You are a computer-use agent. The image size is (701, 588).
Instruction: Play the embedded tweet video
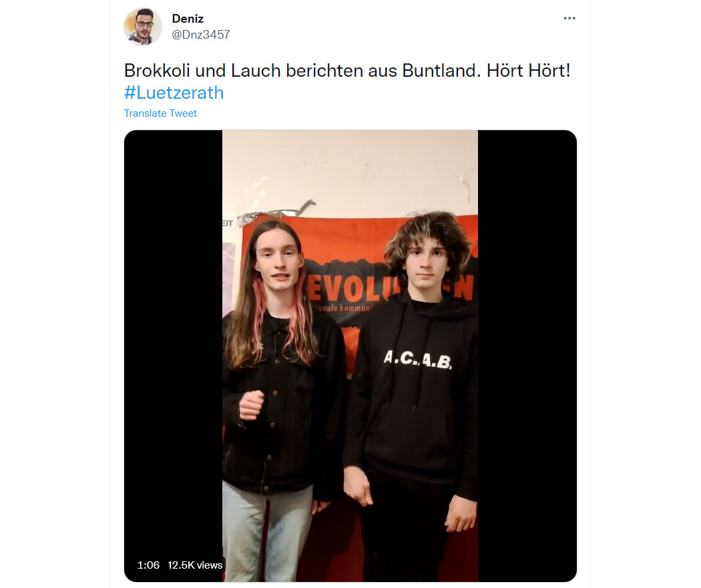pos(350,356)
